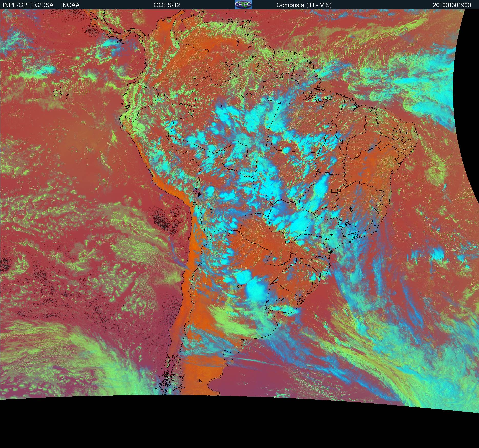Click the 201001301900 timestamp
This screenshot has height=448, width=479.
click(x=452, y=5)
